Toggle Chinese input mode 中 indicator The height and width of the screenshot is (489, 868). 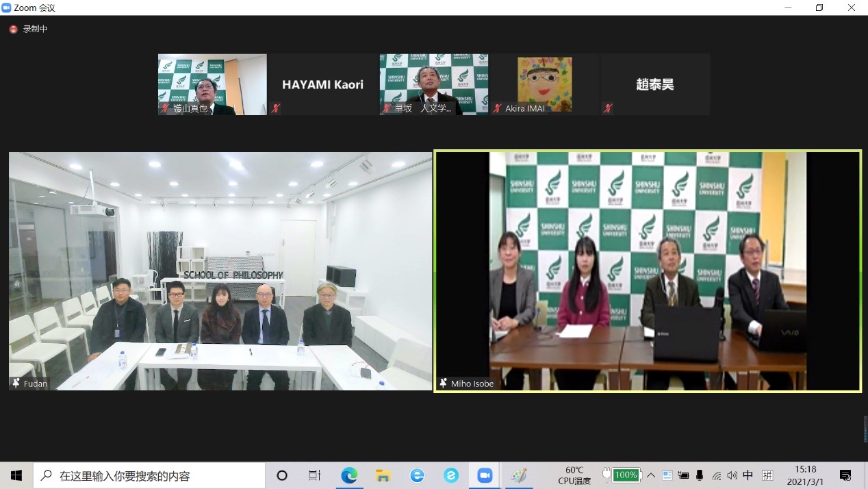pyautogui.click(x=748, y=475)
